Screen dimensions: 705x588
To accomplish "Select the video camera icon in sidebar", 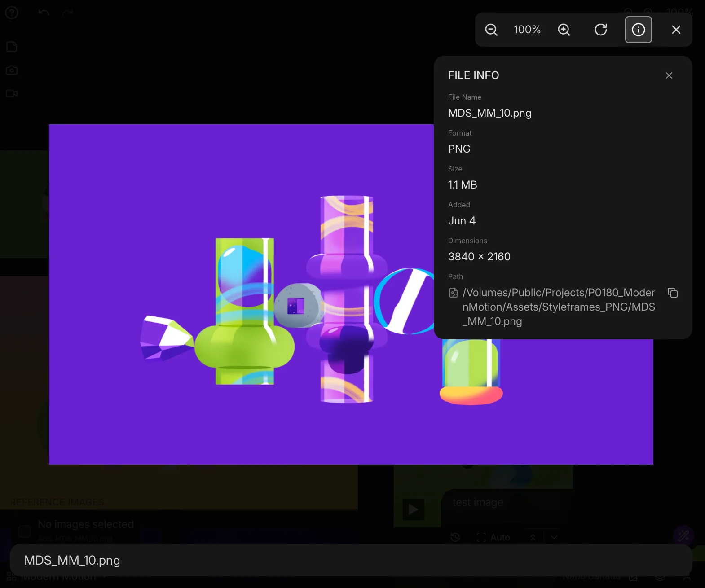I will (12, 93).
